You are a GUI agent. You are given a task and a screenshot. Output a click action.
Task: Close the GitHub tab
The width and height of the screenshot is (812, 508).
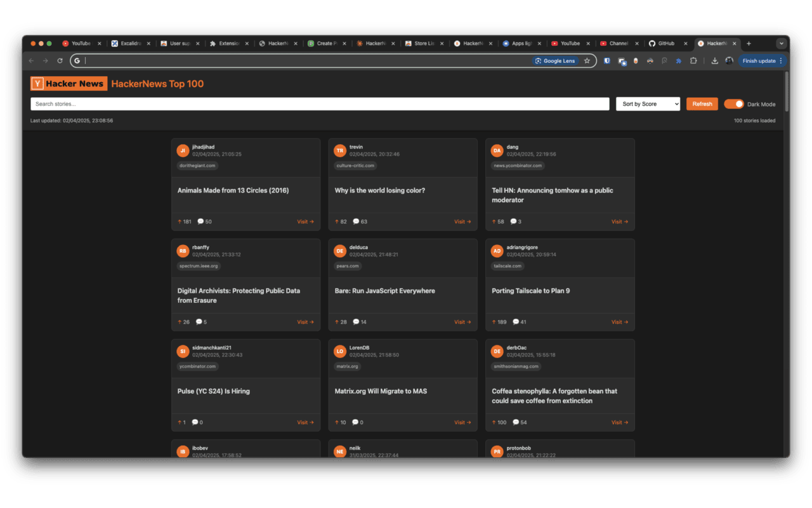tap(685, 44)
